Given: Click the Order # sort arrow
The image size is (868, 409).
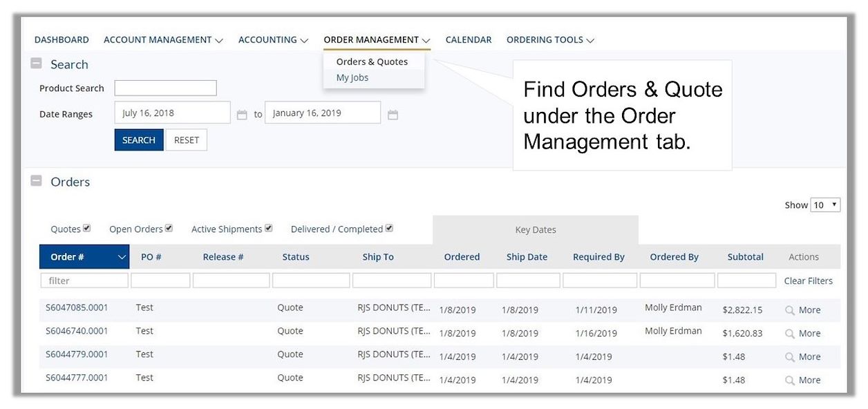Looking at the screenshot, I should coord(122,257).
